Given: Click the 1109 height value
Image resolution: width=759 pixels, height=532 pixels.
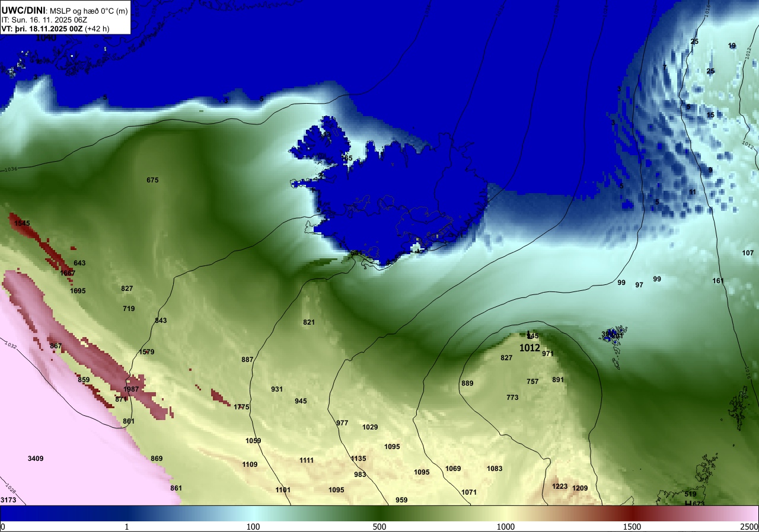Looking at the screenshot, I should tap(250, 464).
